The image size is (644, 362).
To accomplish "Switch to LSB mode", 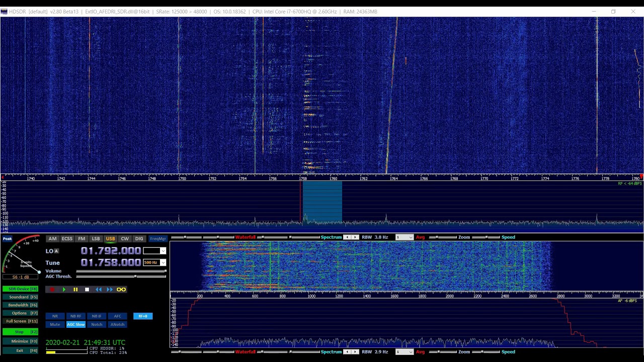I will (96, 239).
